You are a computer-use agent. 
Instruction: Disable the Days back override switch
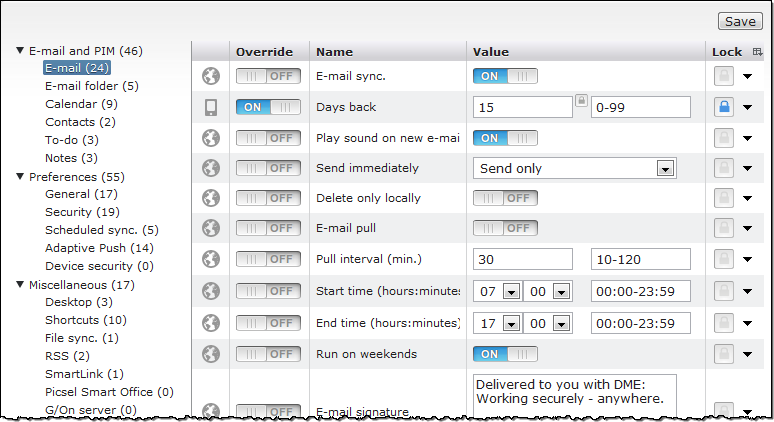click(268, 107)
